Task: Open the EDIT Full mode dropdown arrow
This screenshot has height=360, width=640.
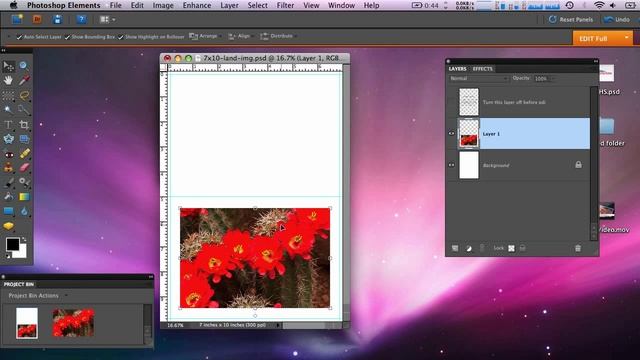Action: click(x=627, y=38)
